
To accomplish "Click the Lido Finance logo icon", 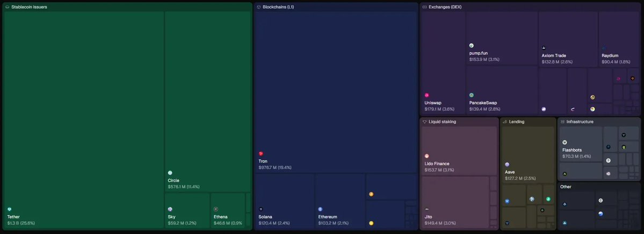I will click(426, 157).
